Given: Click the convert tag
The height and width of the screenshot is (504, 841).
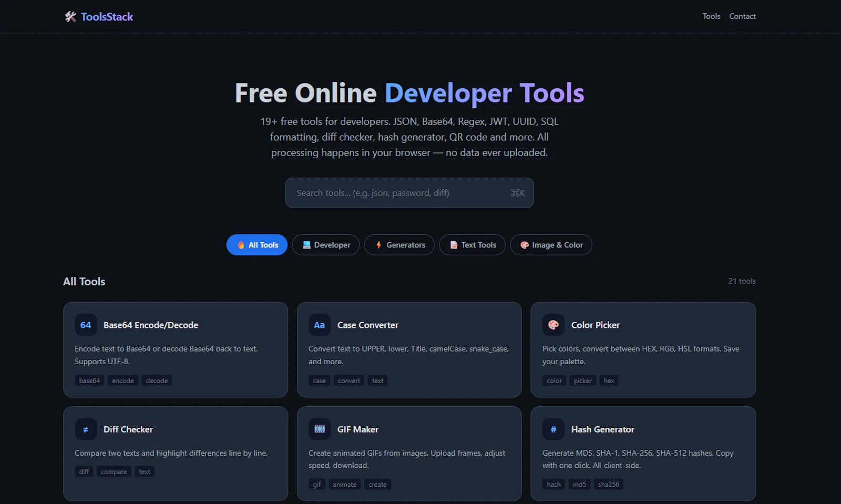Looking at the screenshot, I should pos(349,380).
